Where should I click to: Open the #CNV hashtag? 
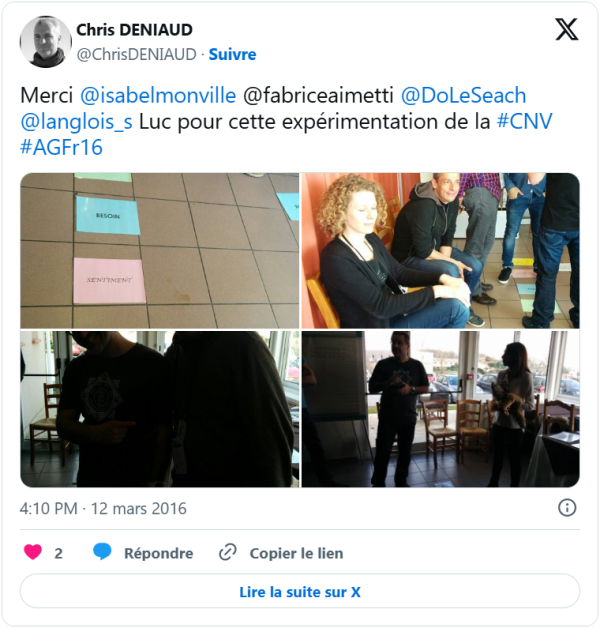tap(524, 121)
